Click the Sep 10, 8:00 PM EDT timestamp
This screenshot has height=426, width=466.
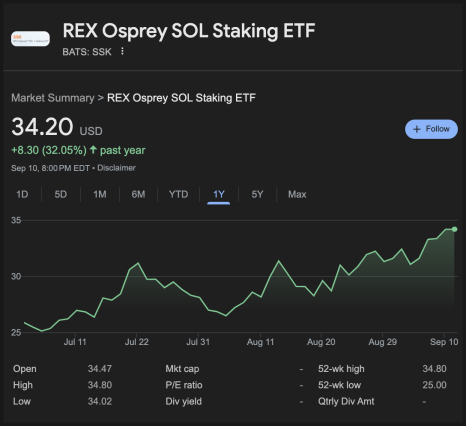(x=50, y=168)
